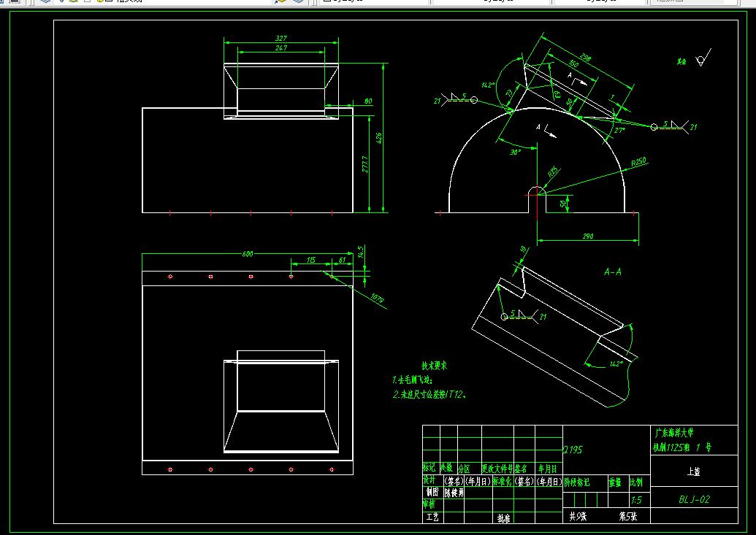Select the 30° angle dimension
756x535 pixels.
click(516, 152)
